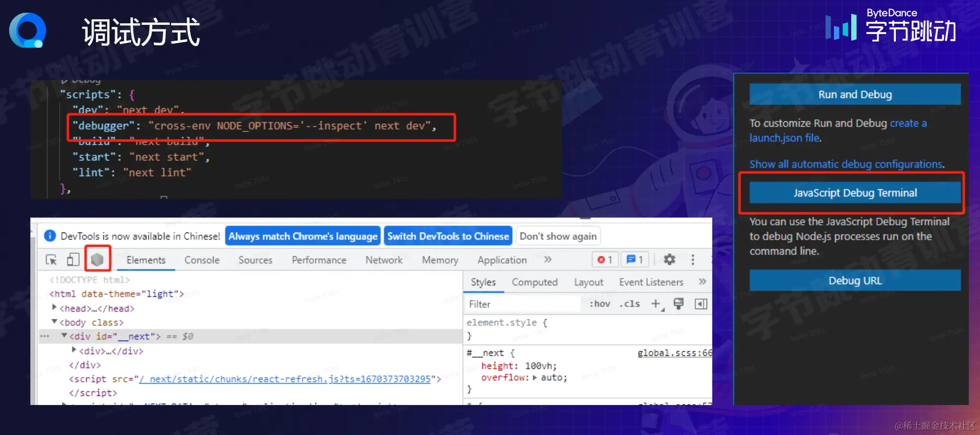Viewport: 980px width, 435px height.
Task: Select the Event Listeners pane tab
Action: [651, 282]
